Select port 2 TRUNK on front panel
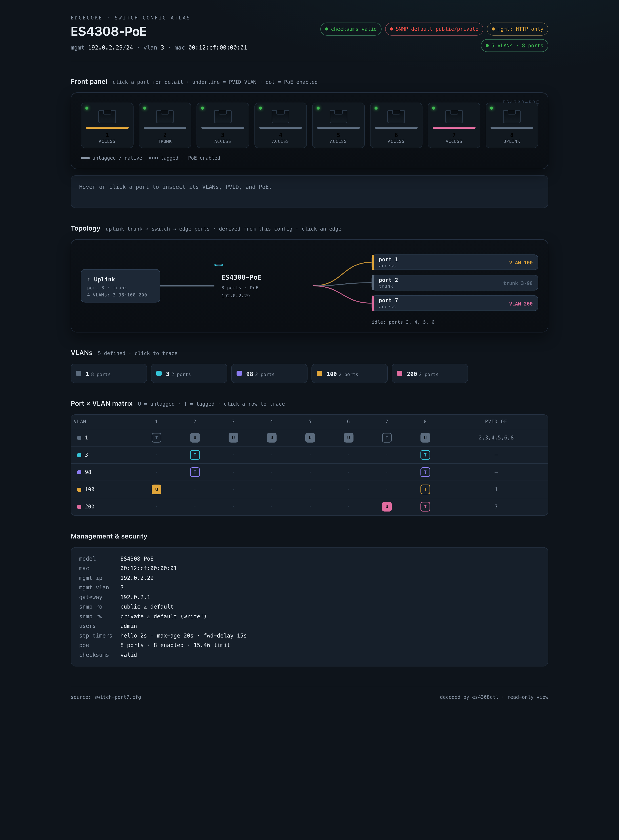The image size is (619, 840). 165,125
